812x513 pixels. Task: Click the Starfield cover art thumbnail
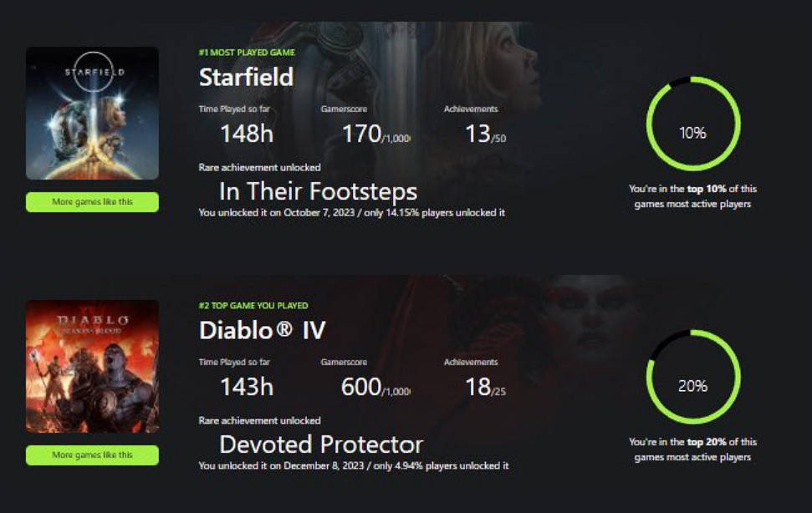(x=92, y=114)
